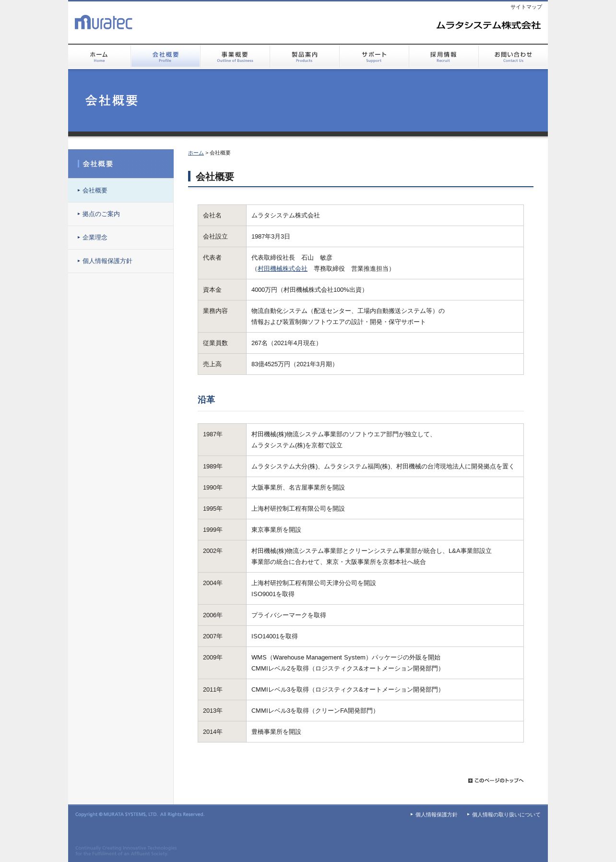The width and height of the screenshot is (616, 862).
Task: Click the Muratec logo
Action: click(x=104, y=22)
